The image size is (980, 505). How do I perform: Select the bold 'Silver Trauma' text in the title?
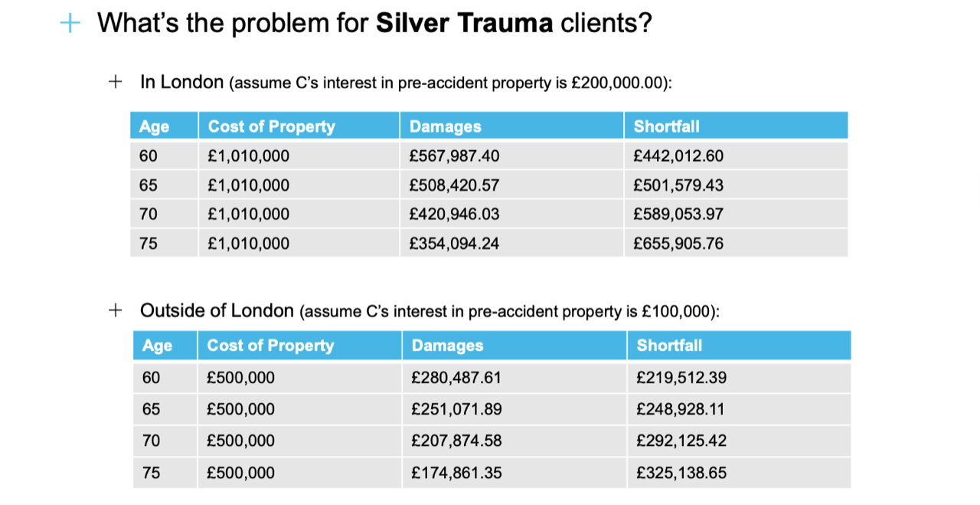pos(465,24)
